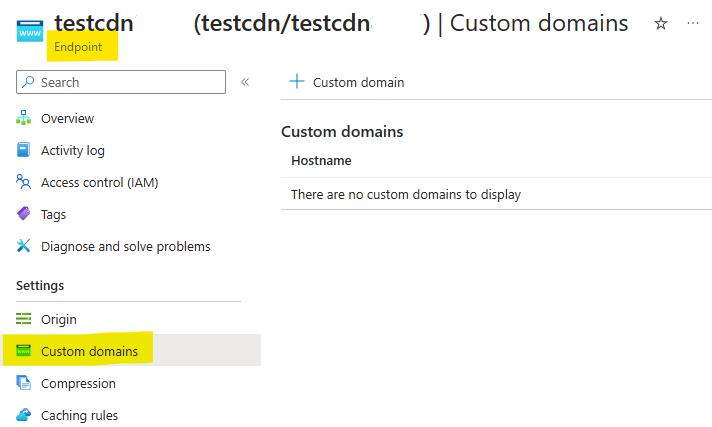
Task: Open the Tags page
Action: (54, 214)
